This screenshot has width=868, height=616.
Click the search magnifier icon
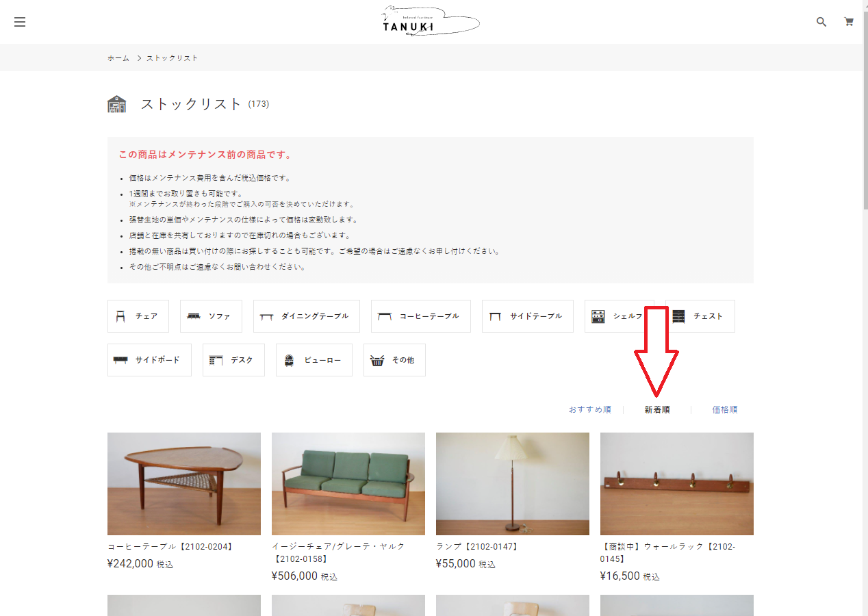(x=821, y=22)
